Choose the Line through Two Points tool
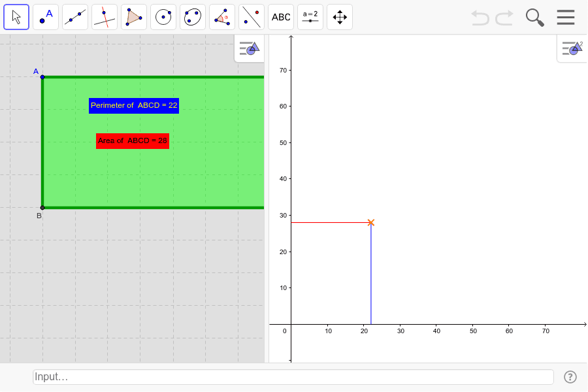The width and height of the screenshot is (588, 392). (x=74, y=16)
